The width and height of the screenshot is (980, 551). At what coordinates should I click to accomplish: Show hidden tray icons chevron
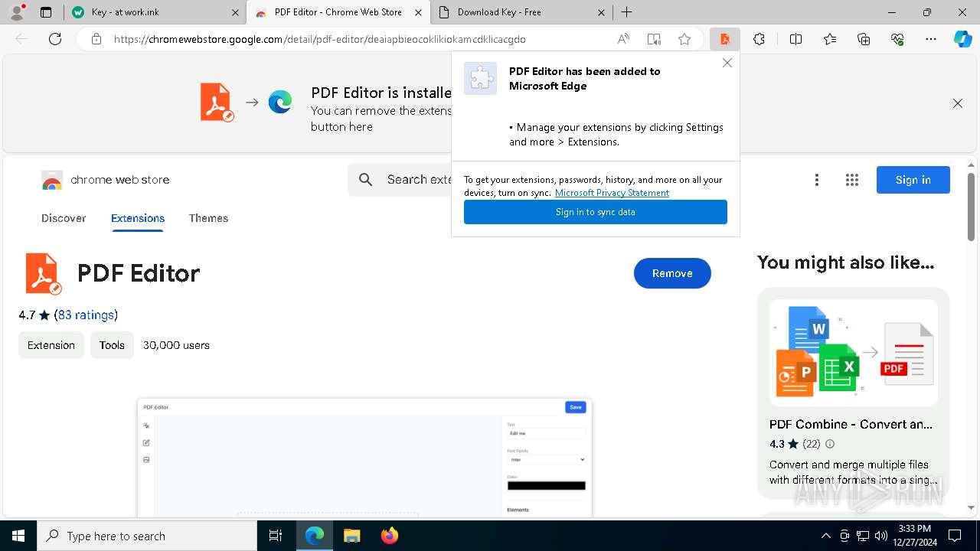coord(825,536)
